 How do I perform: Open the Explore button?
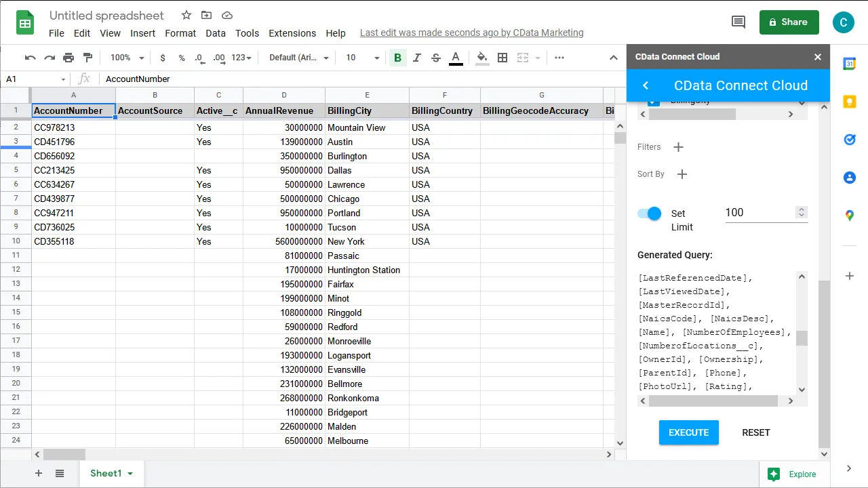click(792, 474)
